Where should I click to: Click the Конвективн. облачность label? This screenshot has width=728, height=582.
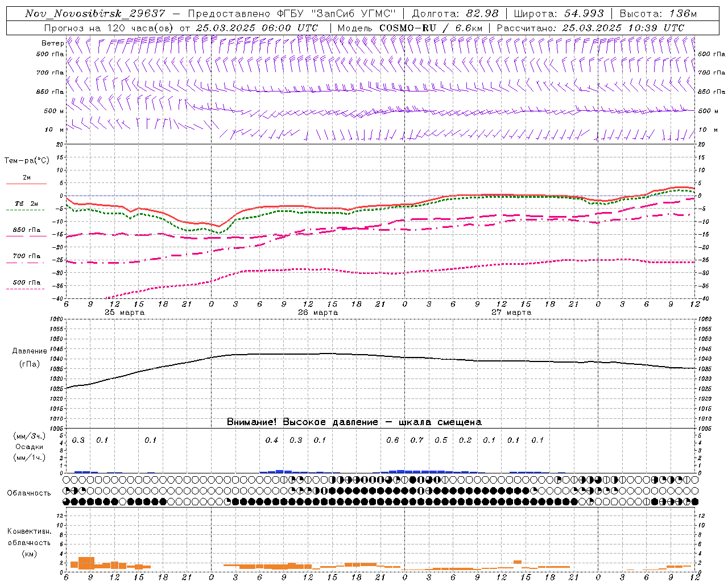pos(29,537)
